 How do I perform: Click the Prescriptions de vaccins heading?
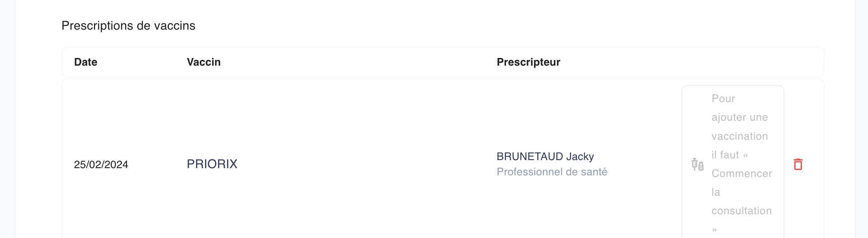(x=128, y=26)
